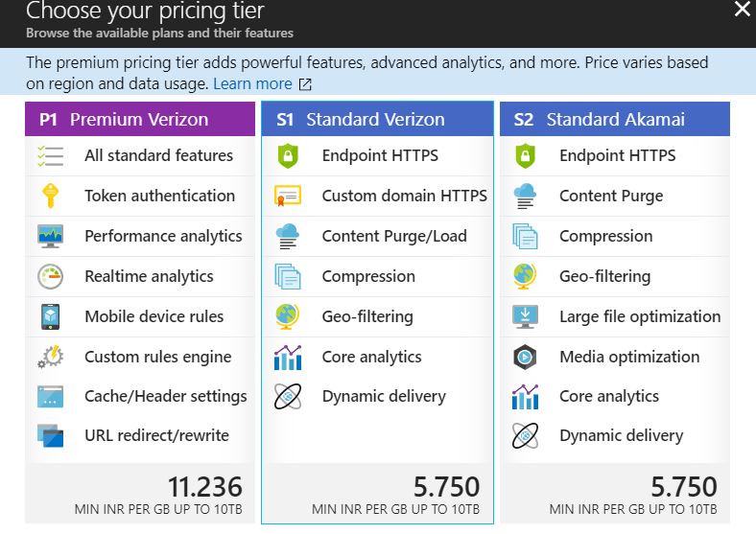Click the URL redirect/rewrite icon
Viewport: 756px width, 534px height.
coord(50,435)
